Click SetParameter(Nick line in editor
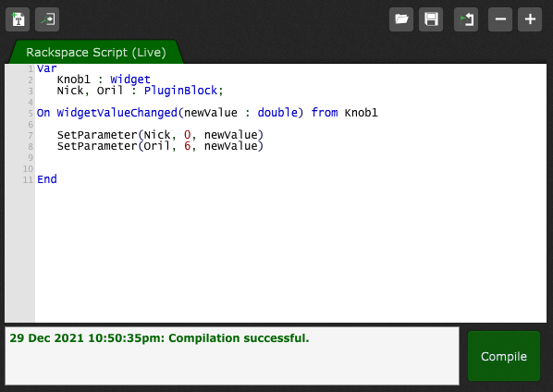The width and height of the screenshot is (553, 392). [160, 135]
